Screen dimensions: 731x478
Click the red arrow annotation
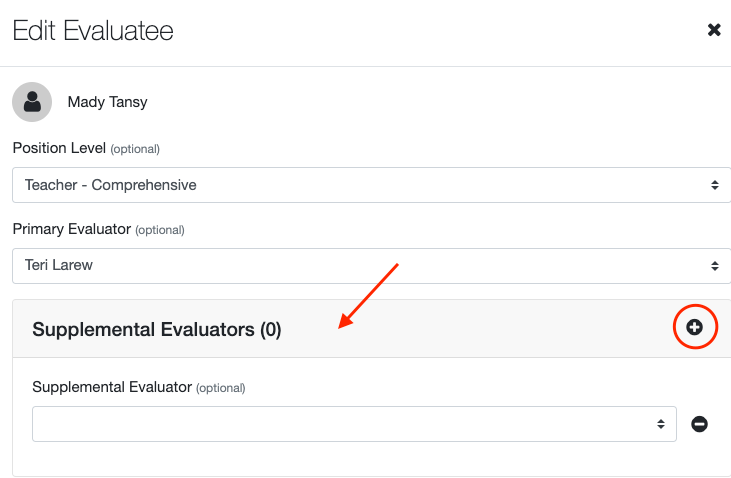tap(369, 295)
